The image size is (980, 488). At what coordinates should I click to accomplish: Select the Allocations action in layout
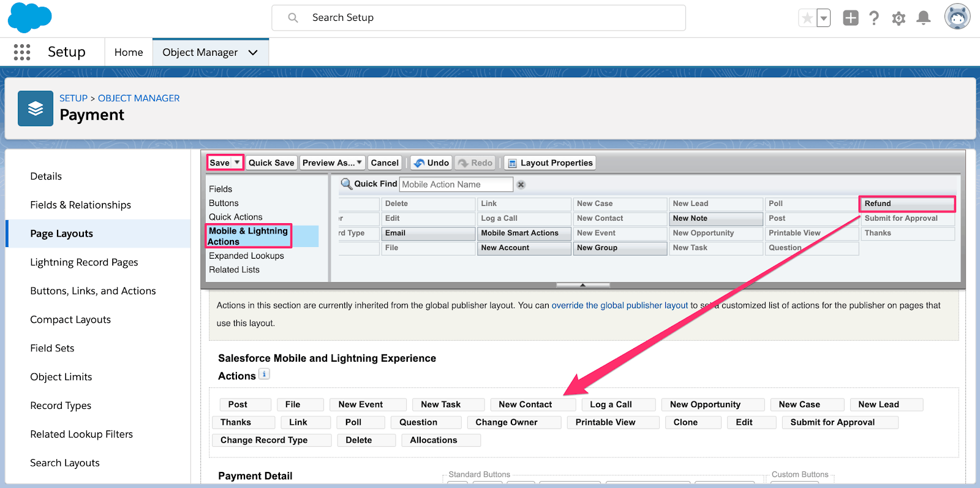click(x=441, y=440)
